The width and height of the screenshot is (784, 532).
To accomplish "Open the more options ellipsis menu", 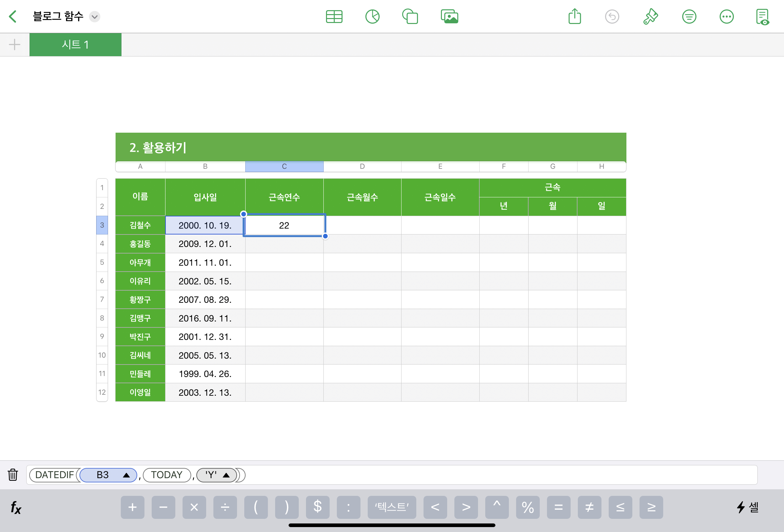I will click(726, 16).
